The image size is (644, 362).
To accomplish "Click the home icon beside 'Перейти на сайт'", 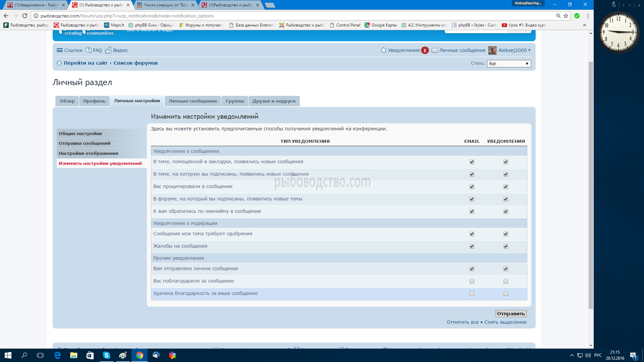I will pyautogui.click(x=59, y=63).
